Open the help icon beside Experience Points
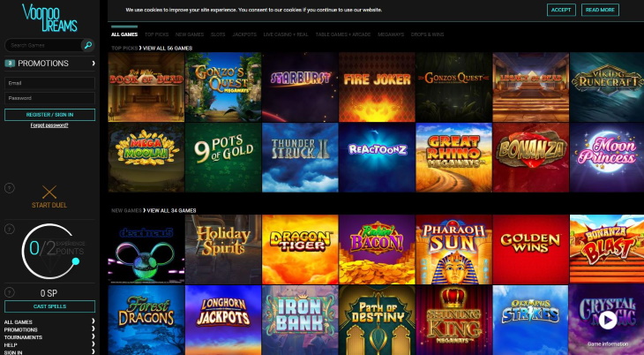The image size is (644, 355). [x=9, y=229]
